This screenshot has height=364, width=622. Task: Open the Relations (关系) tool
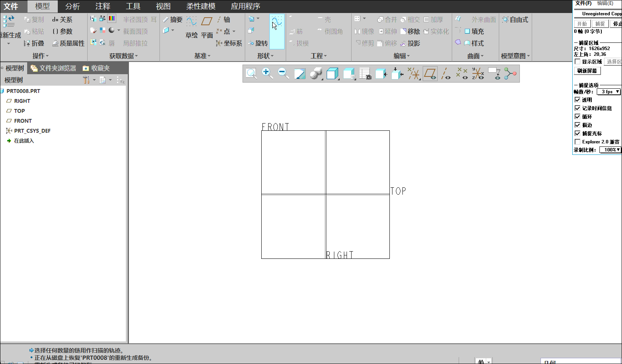pyautogui.click(x=62, y=19)
